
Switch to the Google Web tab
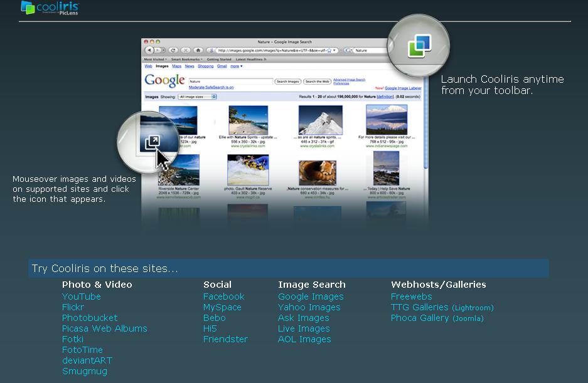click(149, 66)
